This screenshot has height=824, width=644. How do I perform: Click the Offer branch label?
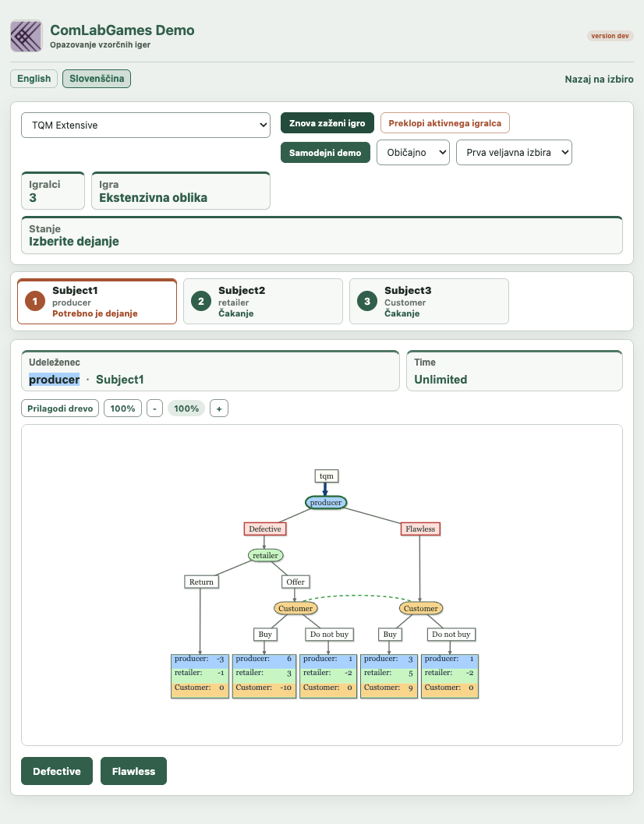295,582
